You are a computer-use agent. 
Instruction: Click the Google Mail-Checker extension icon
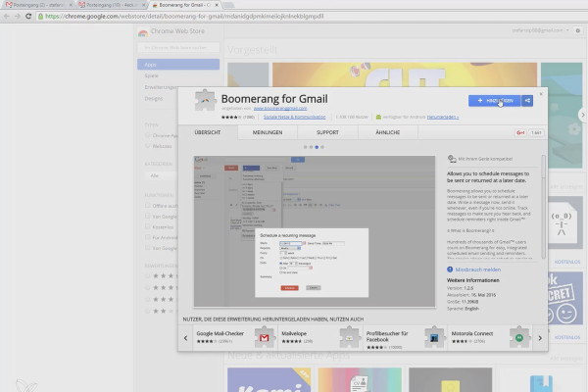pos(265,337)
